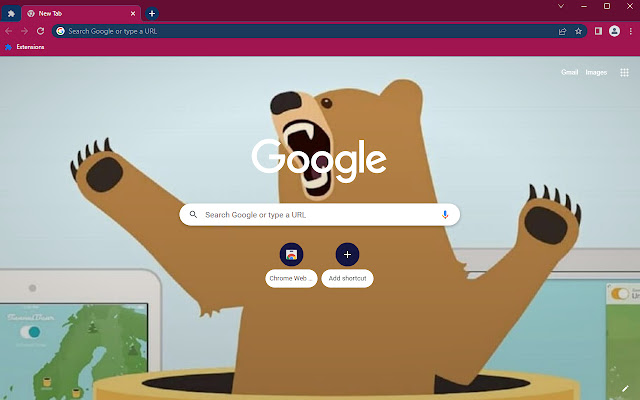Open the pinned extensions puzzle tab

click(x=11, y=13)
